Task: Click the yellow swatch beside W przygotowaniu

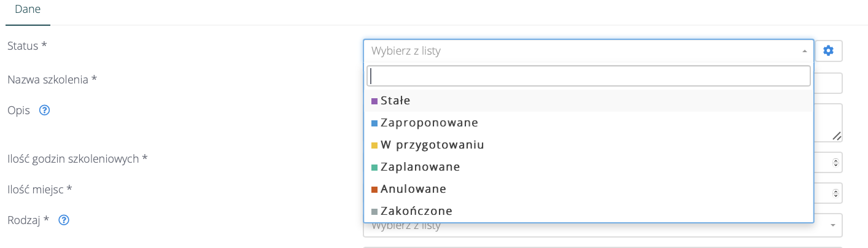Action: click(374, 145)
